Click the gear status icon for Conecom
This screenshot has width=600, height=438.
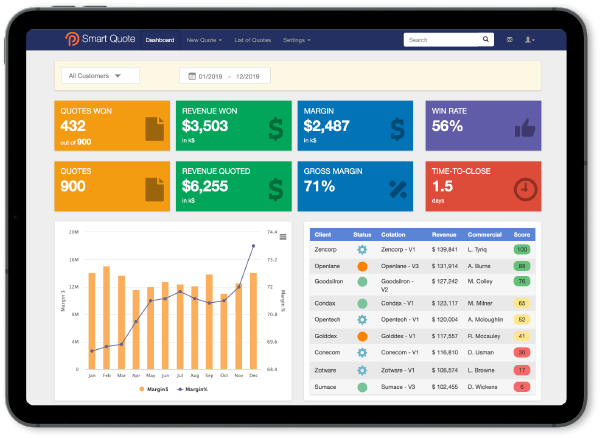coord(362,352)
